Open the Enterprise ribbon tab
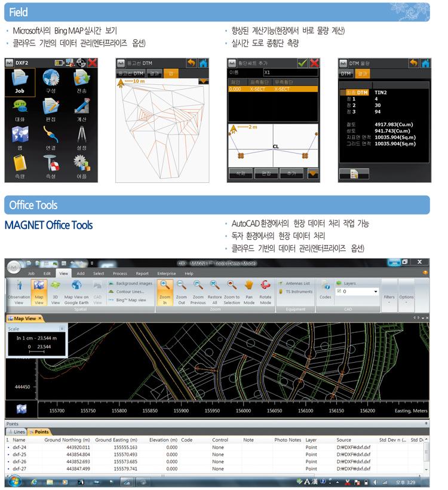 (167, 274)
